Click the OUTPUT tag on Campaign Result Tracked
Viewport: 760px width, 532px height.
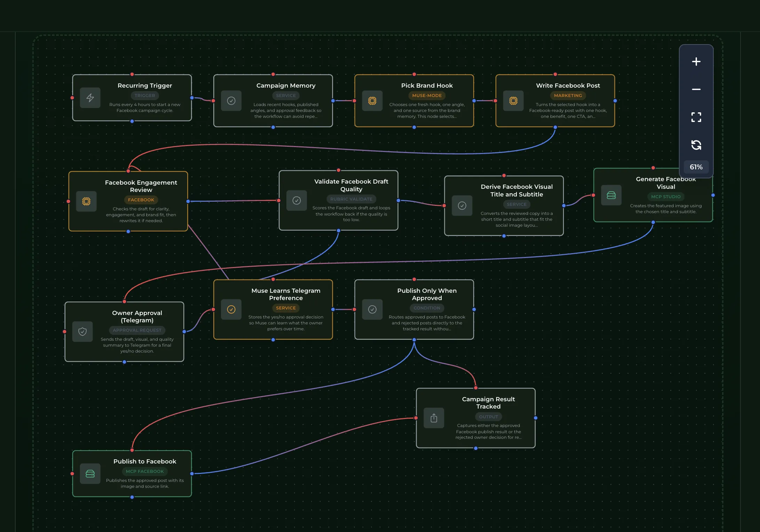(489, 417)
